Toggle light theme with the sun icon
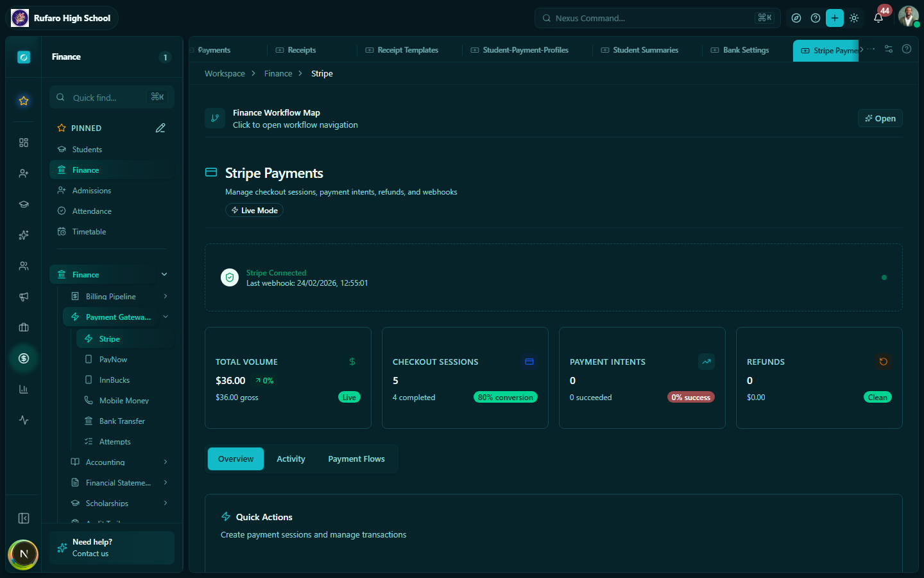This screenshot has width=924, height=578. [854, 18]
